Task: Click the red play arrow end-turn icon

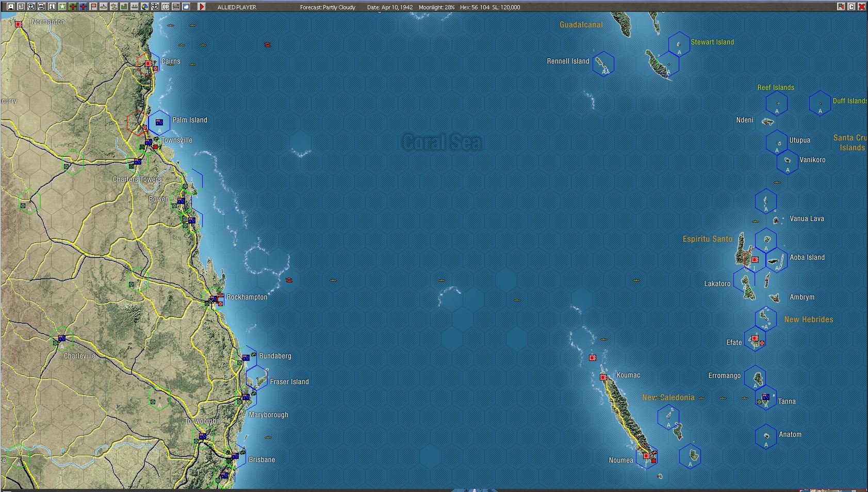Action: point(202,7)
